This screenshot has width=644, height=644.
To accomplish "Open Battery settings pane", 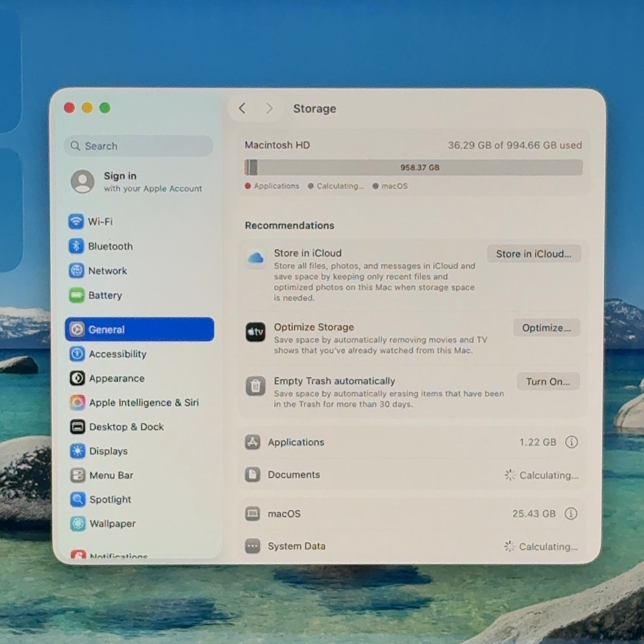I will 139,295.
